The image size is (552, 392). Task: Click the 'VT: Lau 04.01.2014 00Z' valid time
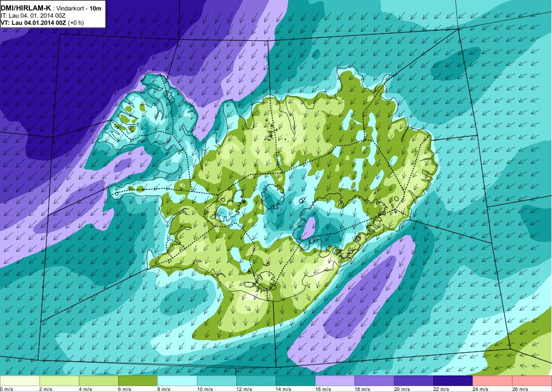pyautogui.click(x=34, y=23)
